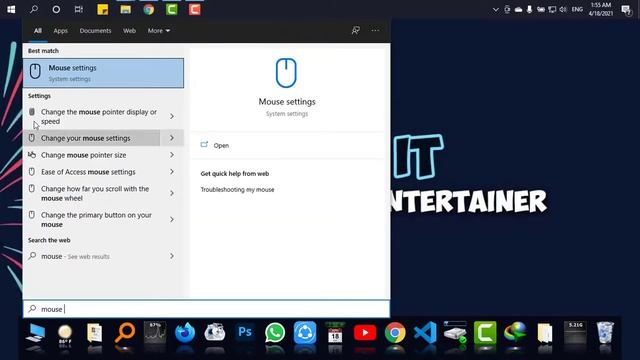Open OneDrive cloud tray icon
This screenshot has width=640, height=360.
(x=518, y=9)
